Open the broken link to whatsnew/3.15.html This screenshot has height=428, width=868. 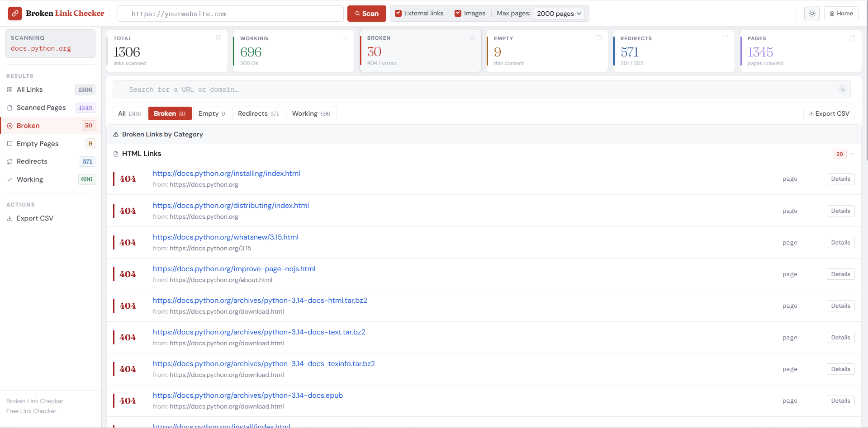[225, 237]
